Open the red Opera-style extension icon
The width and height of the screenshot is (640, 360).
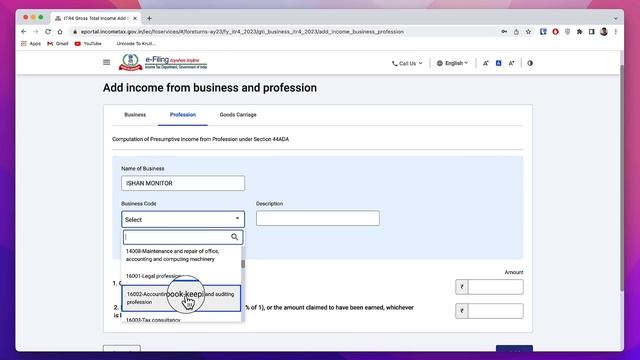[x=556, y=31]
